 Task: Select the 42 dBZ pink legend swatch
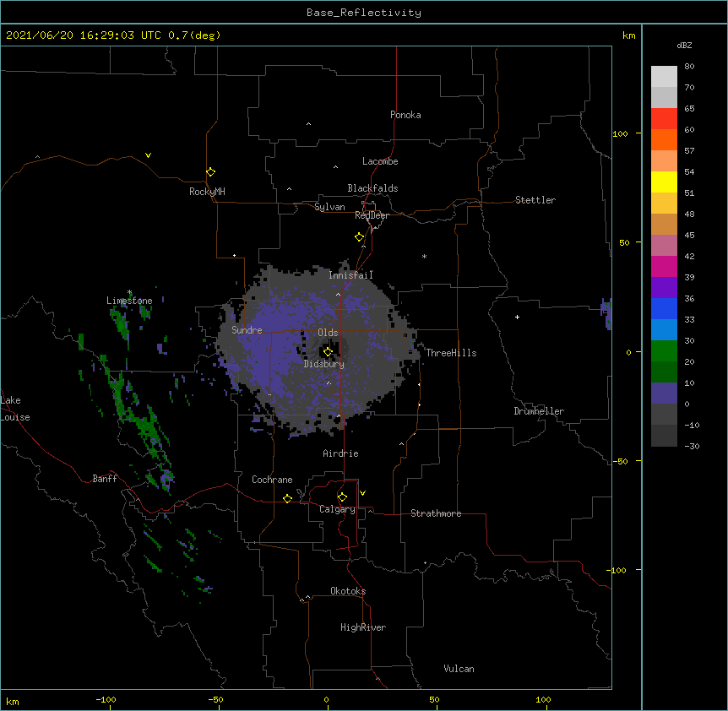click(664, 266)
